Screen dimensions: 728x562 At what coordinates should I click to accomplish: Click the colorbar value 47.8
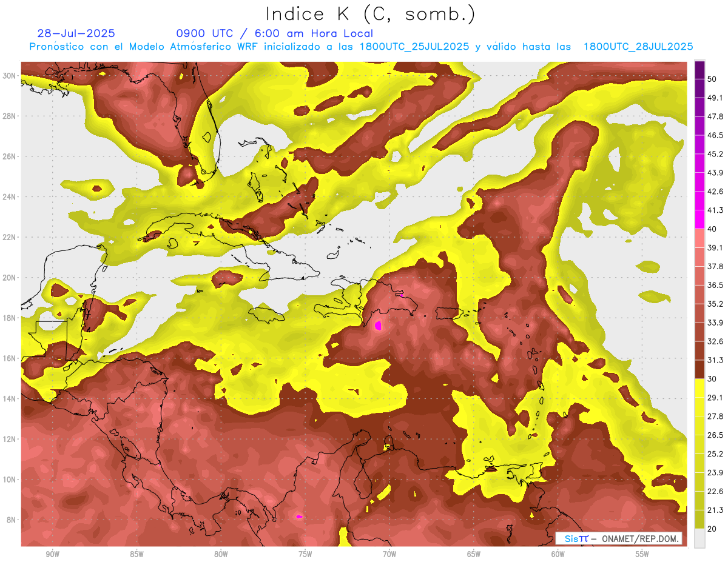point(715,116)
